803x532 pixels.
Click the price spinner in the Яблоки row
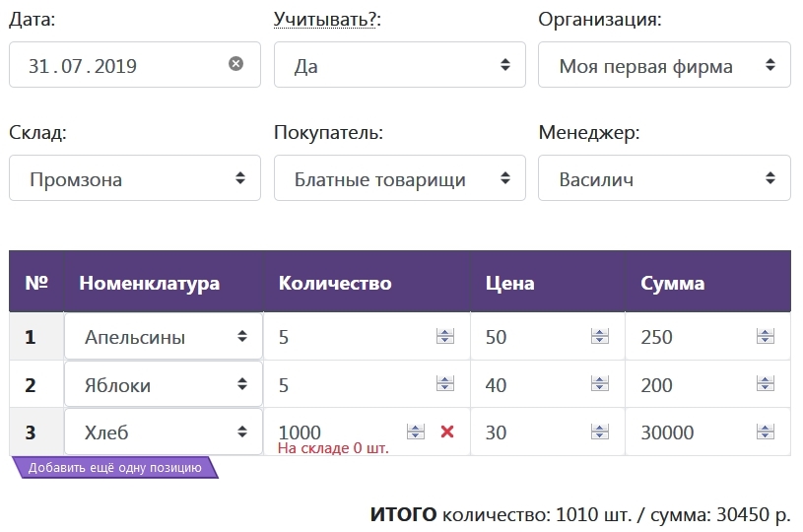pos(599,385)
